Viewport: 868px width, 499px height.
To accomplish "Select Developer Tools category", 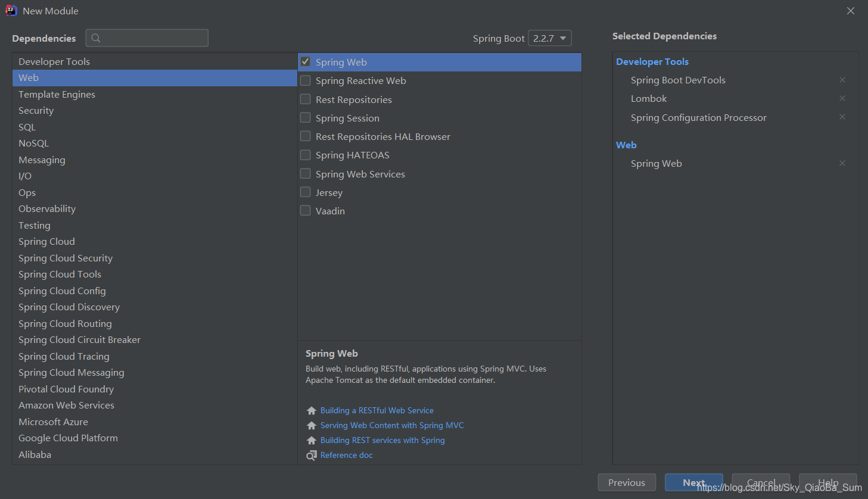I will pos(154,61).
